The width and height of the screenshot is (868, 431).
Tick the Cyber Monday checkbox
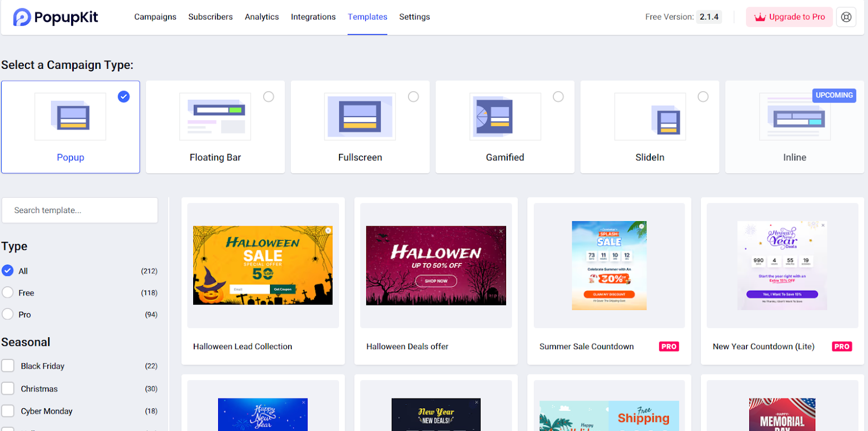tap(8, 411)
